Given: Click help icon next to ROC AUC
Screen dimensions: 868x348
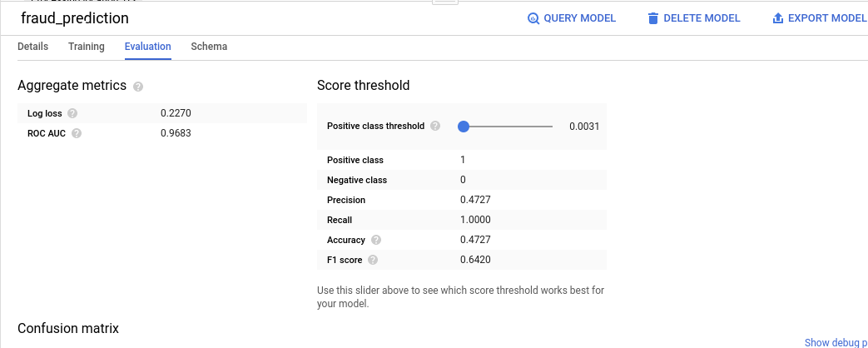Looking at the screenshot, I should click(x=77, y=133).
